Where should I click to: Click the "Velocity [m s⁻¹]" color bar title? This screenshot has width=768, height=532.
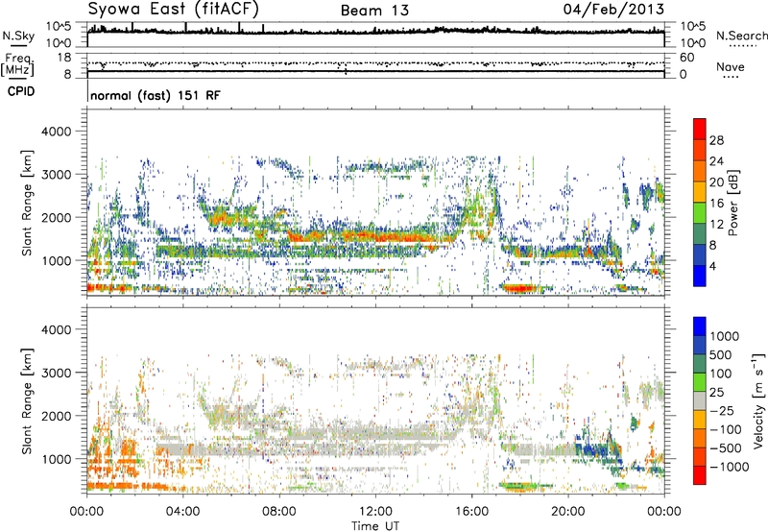758,400
